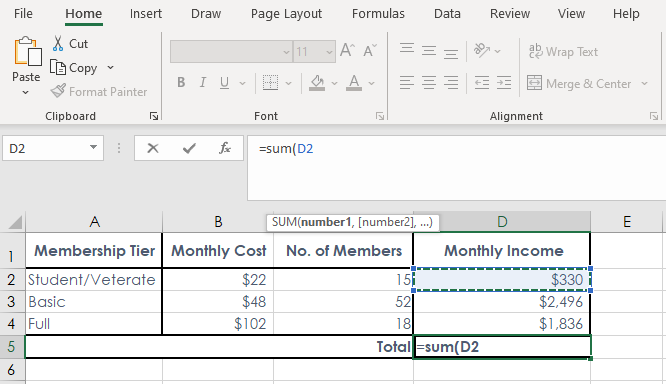666x384 pixels.
Task: Switch to the Review tab
Action: (x=510, y=14)
